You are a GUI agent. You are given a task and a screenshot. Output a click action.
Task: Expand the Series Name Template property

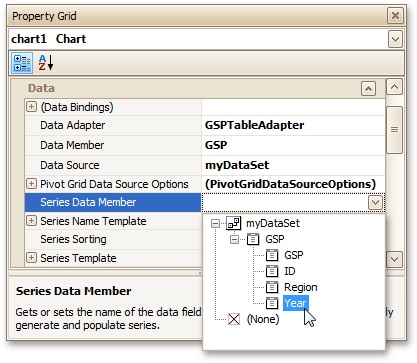31,221
